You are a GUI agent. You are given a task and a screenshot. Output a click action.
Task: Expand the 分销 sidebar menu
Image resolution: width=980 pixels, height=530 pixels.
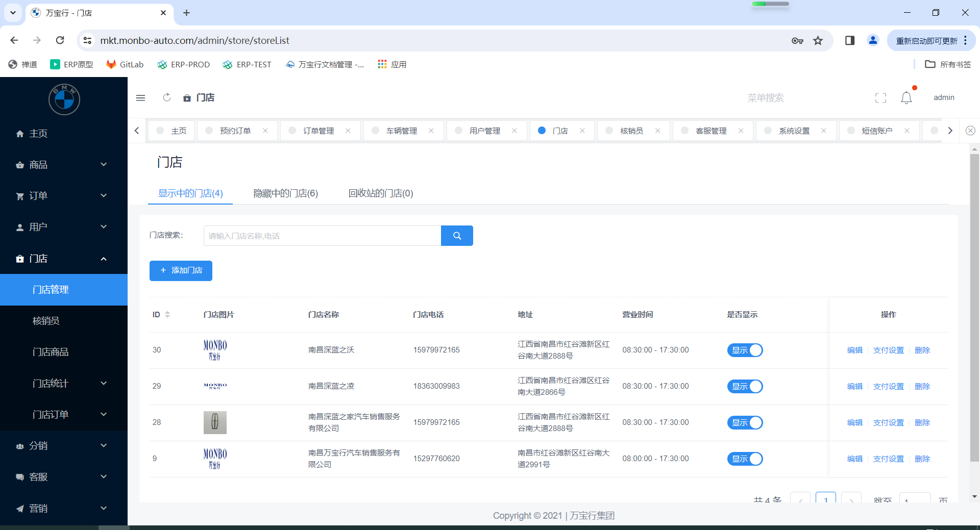(64, 446)
